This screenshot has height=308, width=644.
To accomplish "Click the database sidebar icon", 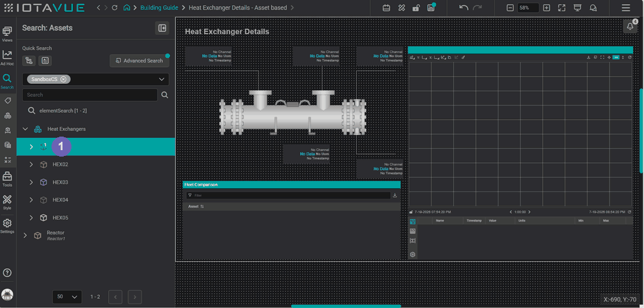I will 7,144.
